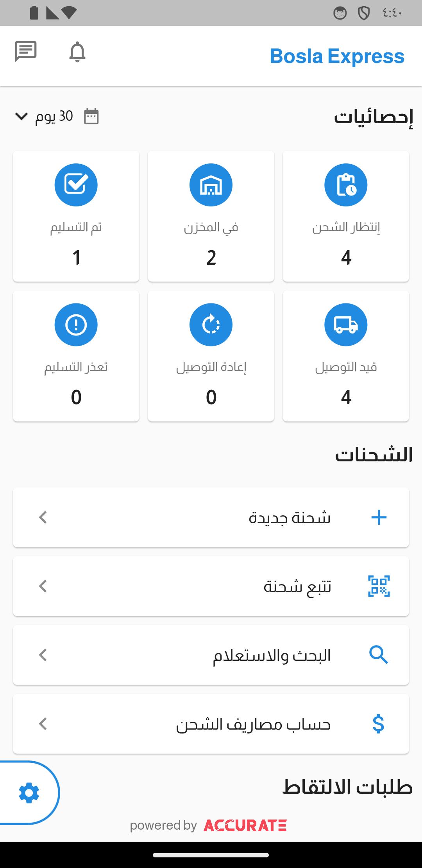The height and width of the screenshot is (868, 422).
Task: Tap the clipboard-clock icon (إنتظار الشحن)
Action: (346, 185)
